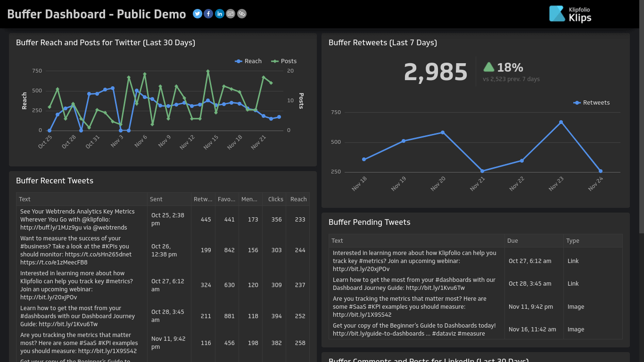This screenshot has width=644, height=362.
Task: Select the Webtrends Analytics tweet text
Action: [x=77, y=220]
